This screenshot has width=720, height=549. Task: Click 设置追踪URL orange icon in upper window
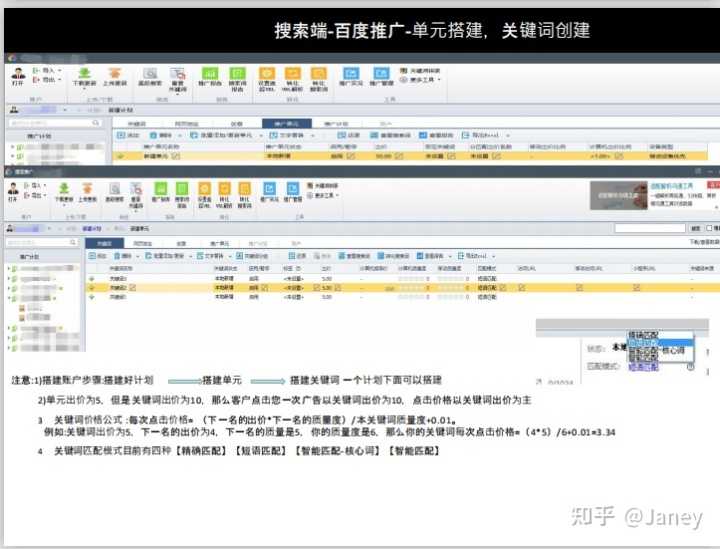coord(267,79)
